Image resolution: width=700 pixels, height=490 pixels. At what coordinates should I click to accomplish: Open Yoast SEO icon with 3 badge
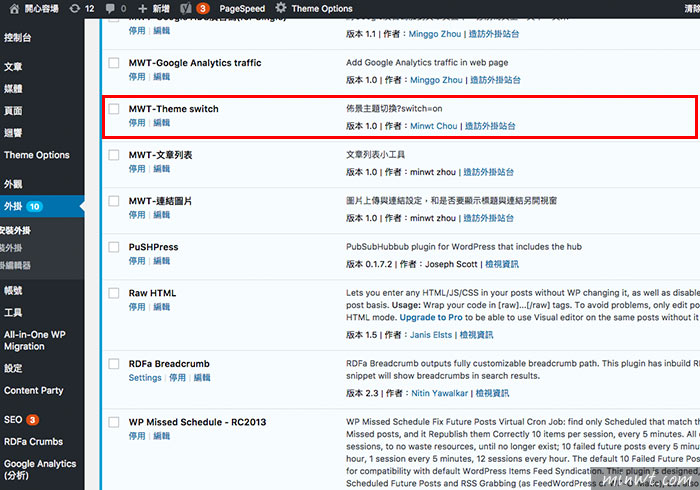(195, 8)
